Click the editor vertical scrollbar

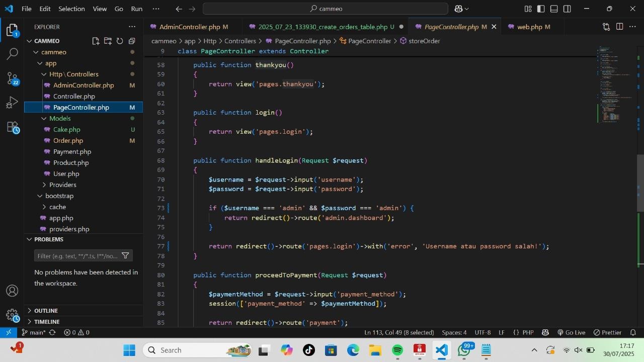[640, 183]
